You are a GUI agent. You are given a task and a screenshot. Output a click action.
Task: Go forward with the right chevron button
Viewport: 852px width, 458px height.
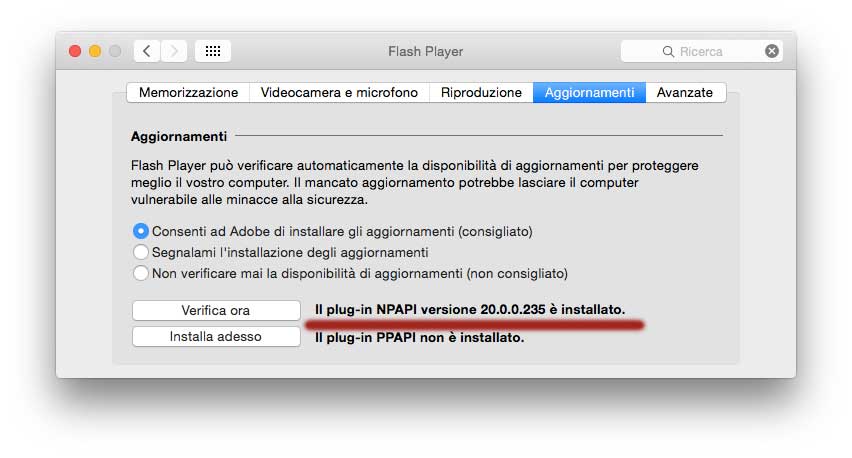coord(174,51)
